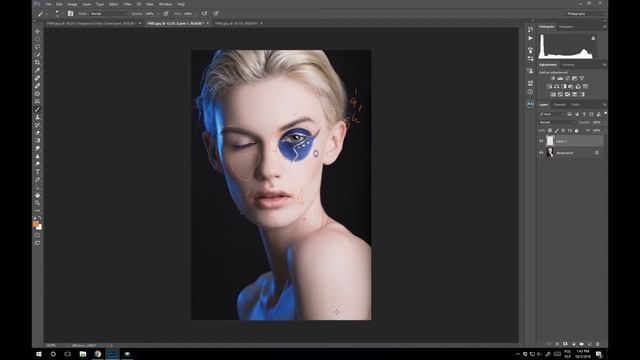Screen dimensions: 640x360
Task: Toggle pressure for size button in options bar
Action: pos(216,13)
